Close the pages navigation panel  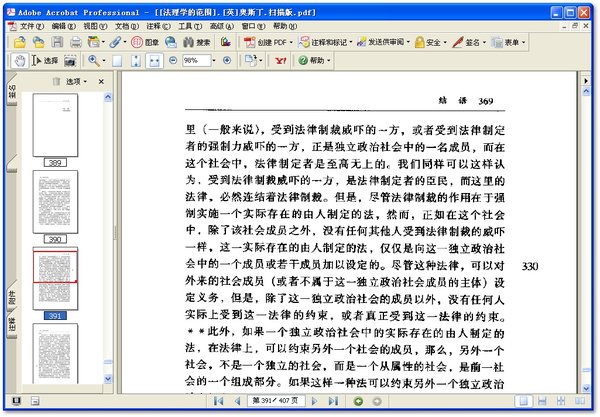tap(101, 81)
